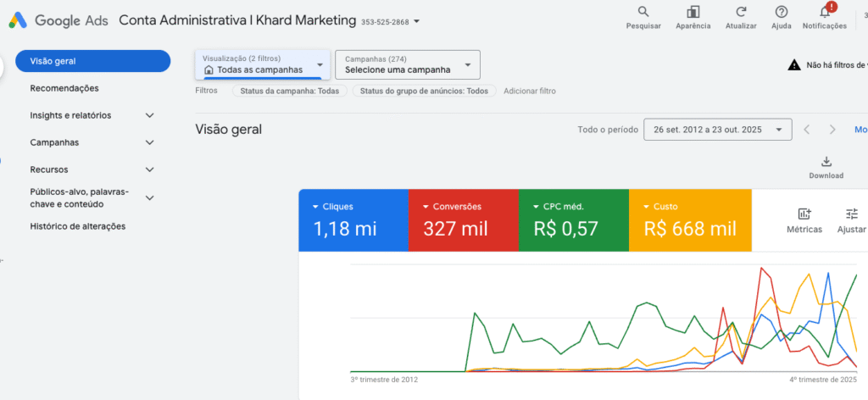The width and height of the screenshot is (868, 400).
Task: Click the Pesquisar search icon
Action: [643, 12]
